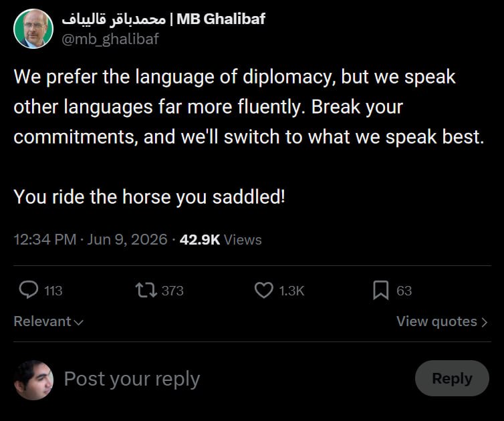Open View quotes link
The image size is (504, 421).
pos(443,321)
